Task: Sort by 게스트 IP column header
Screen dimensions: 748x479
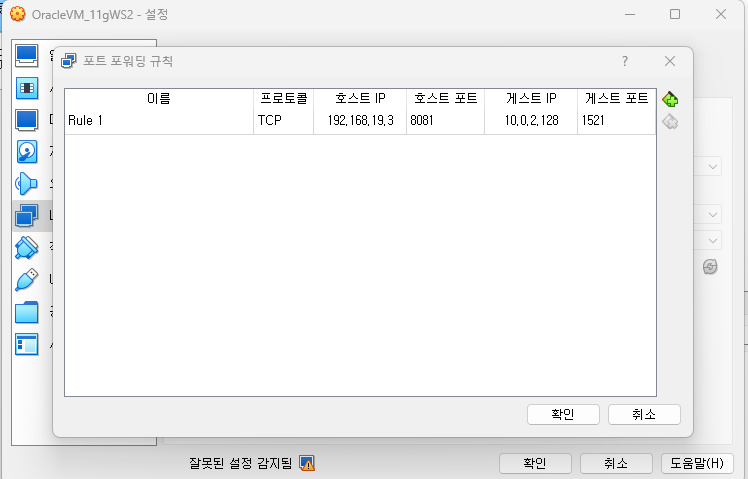Action: (x=531, y=98)
